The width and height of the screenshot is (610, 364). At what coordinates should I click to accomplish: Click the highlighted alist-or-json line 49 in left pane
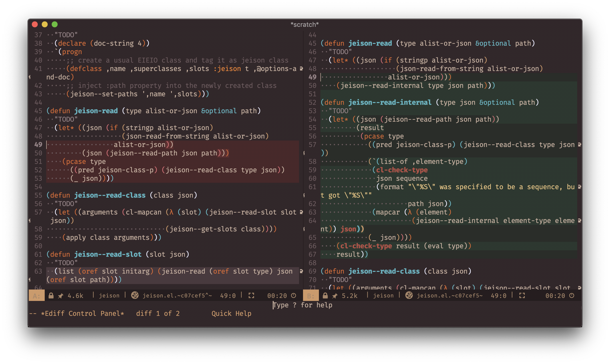click(x=140, y=145)
